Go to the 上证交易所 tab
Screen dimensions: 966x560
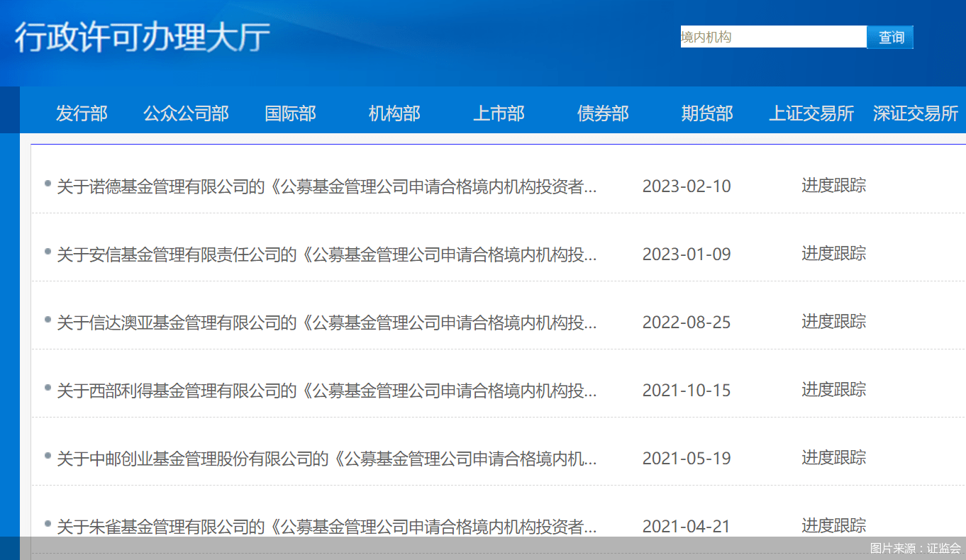(x=811, y=113)
